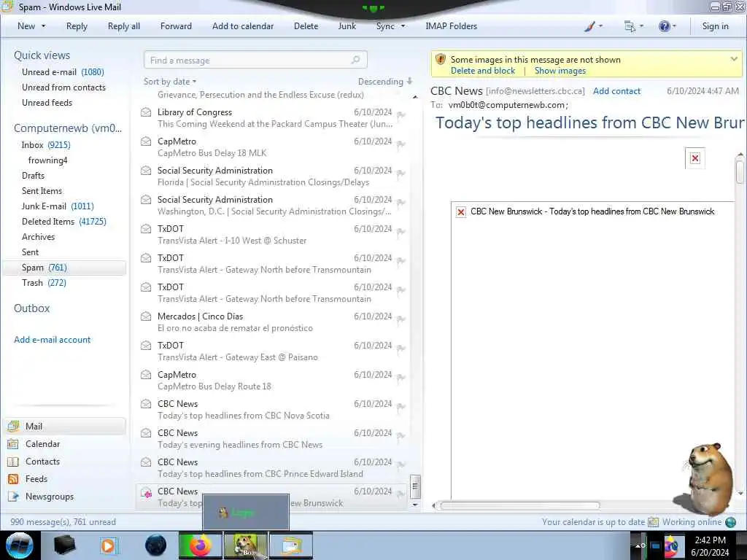Image resolution: width=747 pixels, height=560 pixels.
Task: Flag the CBC Nova Scotia headlines message
Action: [401, 407]
